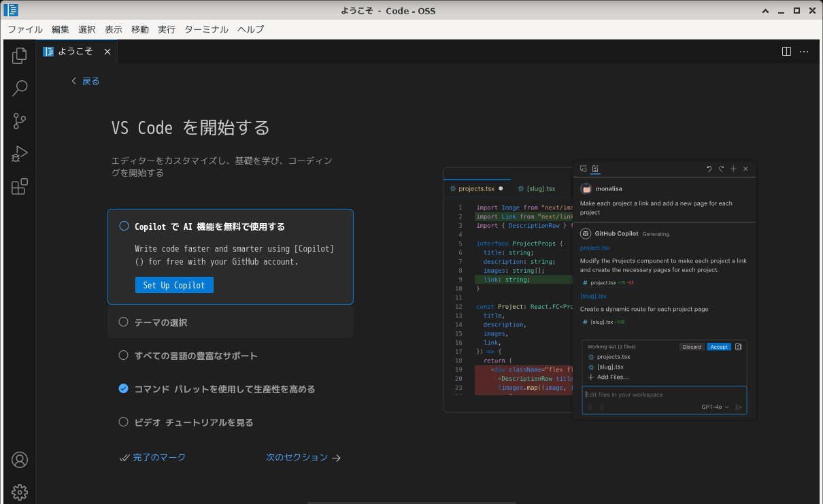Open the 移動 menu
Image resolution: width=823 pixels, height=504 pixels.
pyautogui.click(x=140, y=29)
